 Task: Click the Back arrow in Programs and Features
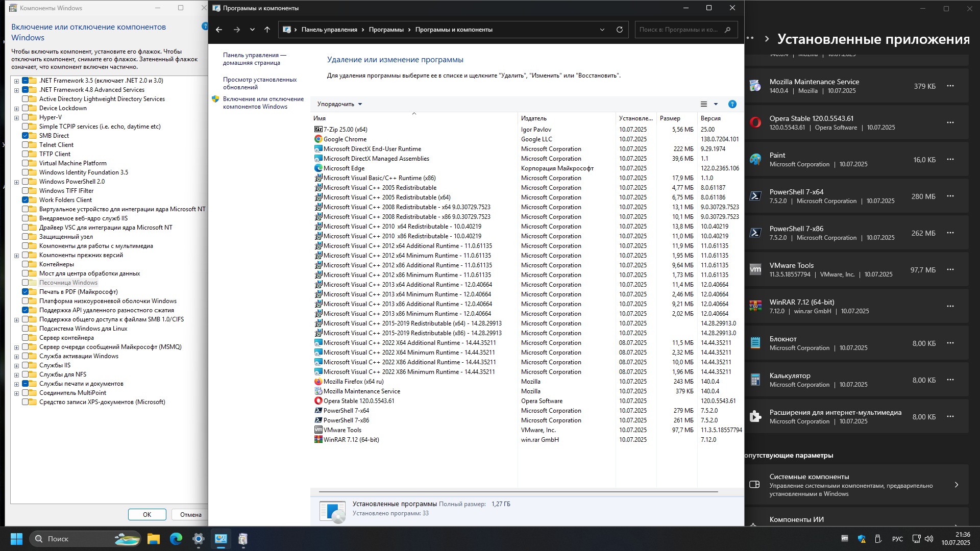point(219,30)
